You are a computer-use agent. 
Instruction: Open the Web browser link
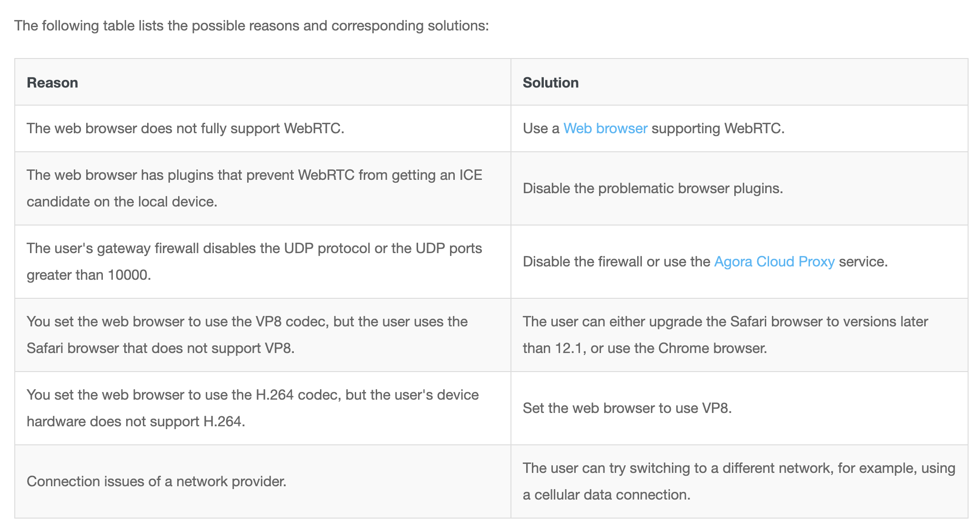point(605,128)
